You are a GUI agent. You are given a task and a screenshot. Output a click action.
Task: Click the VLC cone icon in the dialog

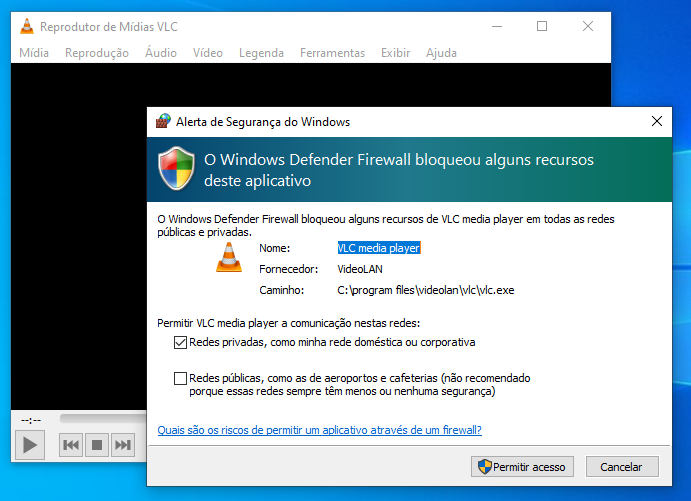229,257
